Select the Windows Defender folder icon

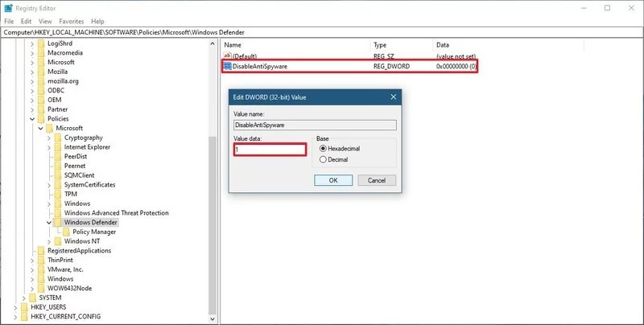click(58, 222)
